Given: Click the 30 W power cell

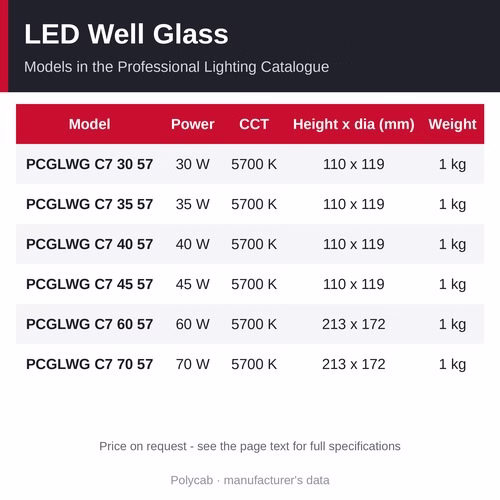Looking at the screenshot, I should pos(193,164).
